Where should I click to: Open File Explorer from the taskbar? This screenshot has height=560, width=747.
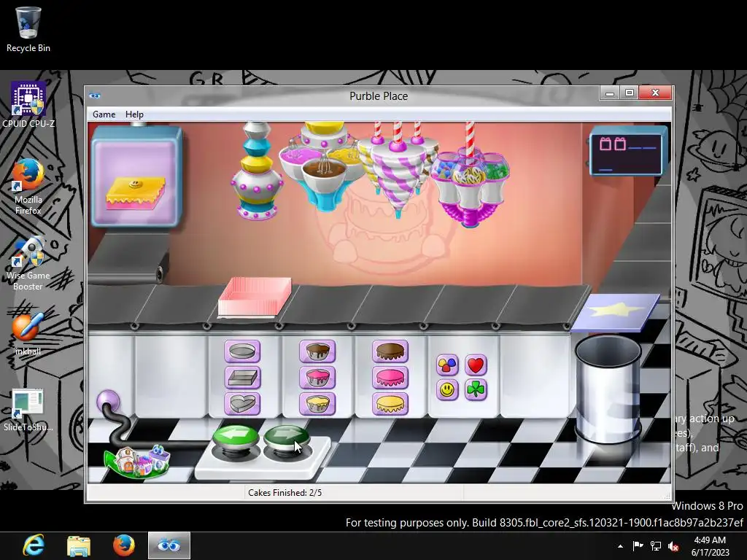pyautogui.click(x=79, y=545)
